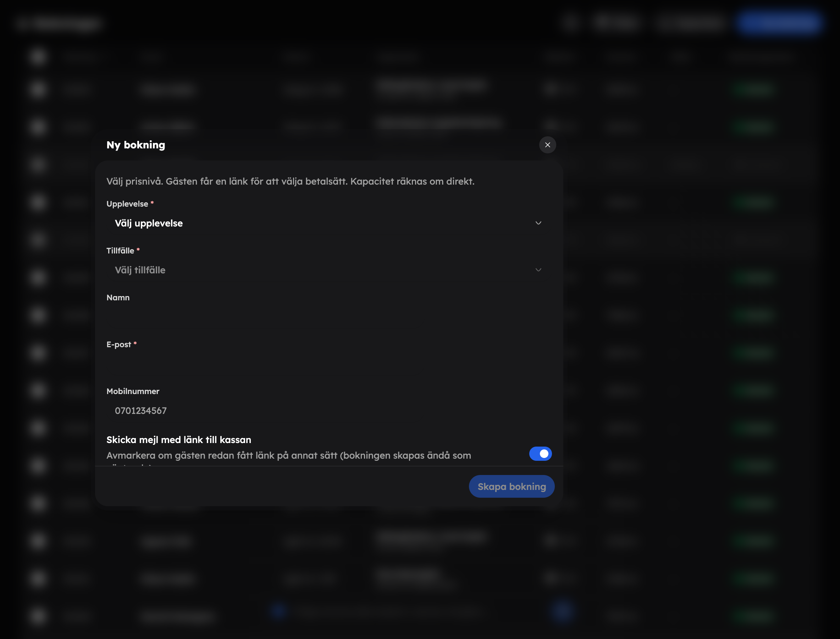Toggle the Skicka mejl med länk switch
This screenshot has width=840, height=639.
540,453
